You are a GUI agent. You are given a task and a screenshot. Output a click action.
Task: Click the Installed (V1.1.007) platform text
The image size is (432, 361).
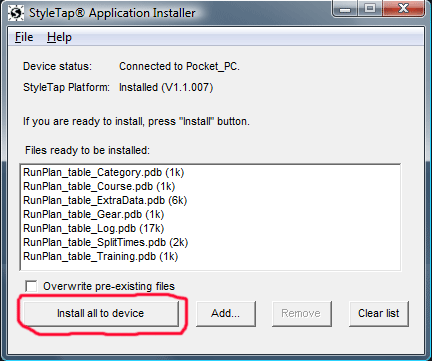[x=166, y=87]
